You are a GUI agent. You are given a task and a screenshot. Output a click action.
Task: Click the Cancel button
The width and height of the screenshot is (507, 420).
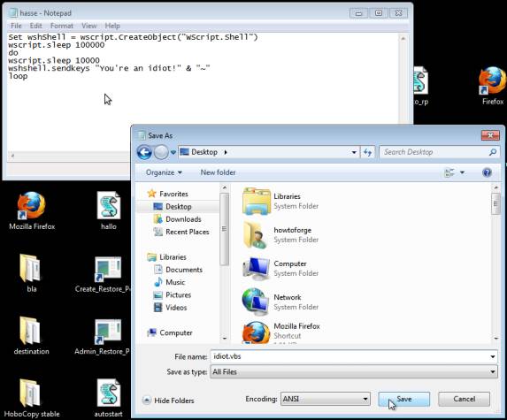pos(464,399)
